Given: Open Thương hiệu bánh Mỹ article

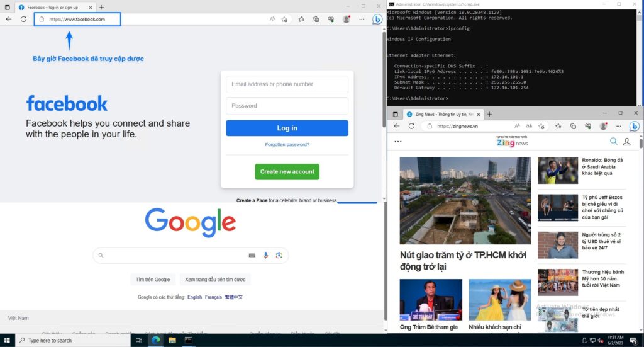Looking at the screenshot, I should point(603,278).
